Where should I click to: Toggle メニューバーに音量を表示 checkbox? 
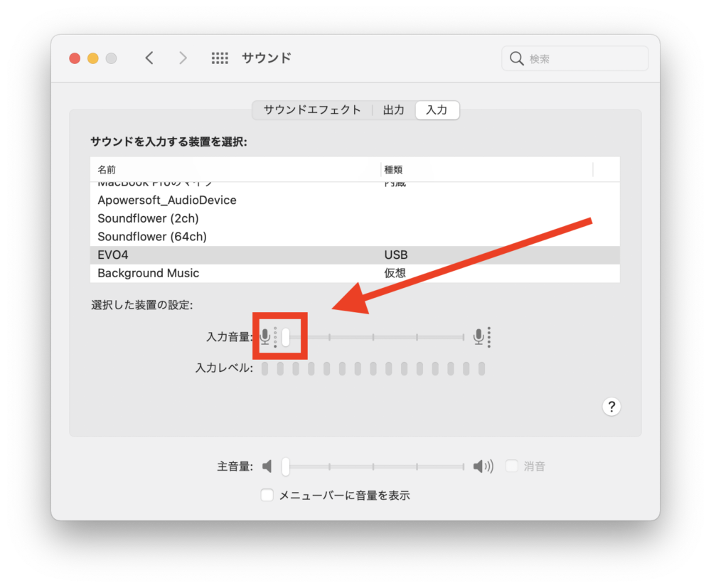coord(267,495)
